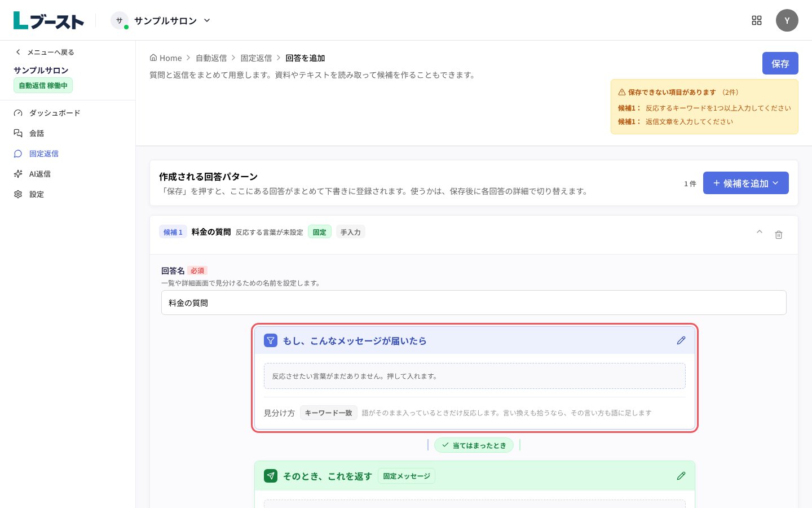
Task: Click the Lブースト logo
Action: [48, 20]
